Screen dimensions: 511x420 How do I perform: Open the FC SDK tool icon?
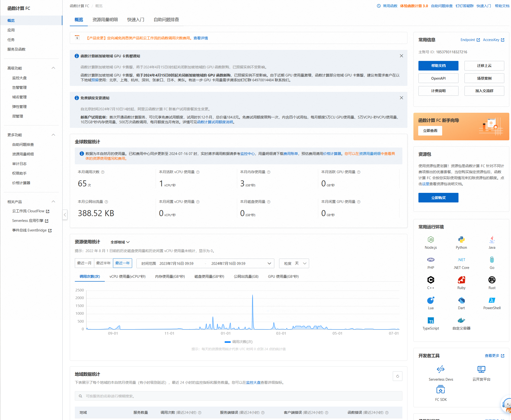click(441, 390)
